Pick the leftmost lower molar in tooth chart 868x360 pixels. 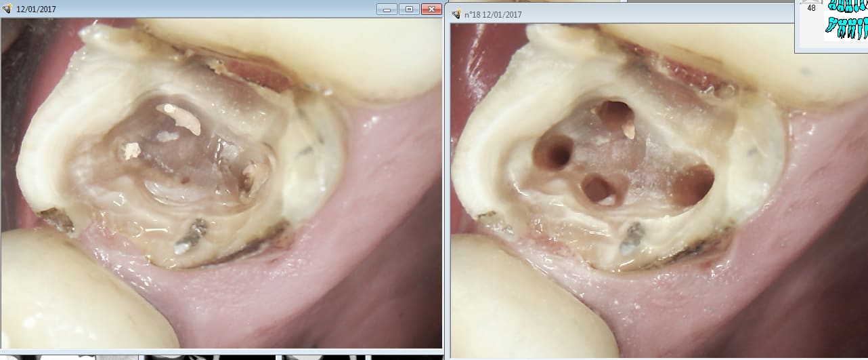pos(831,27)
